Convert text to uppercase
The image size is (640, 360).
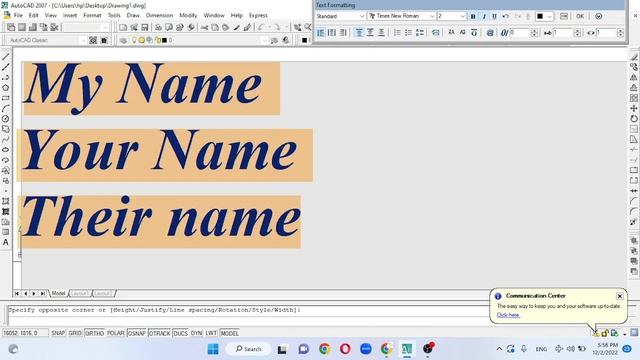(451, 32)
